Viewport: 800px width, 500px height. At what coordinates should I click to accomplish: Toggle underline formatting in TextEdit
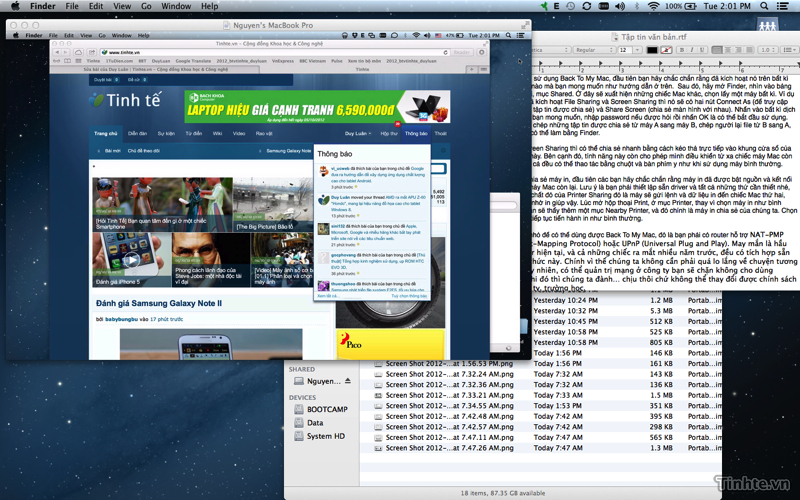point(702,49)
